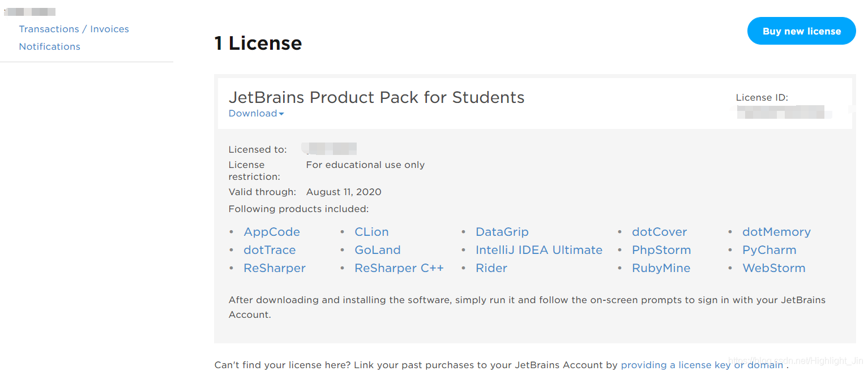
Task: Select the dotCover link
Action: coord(659,232)
